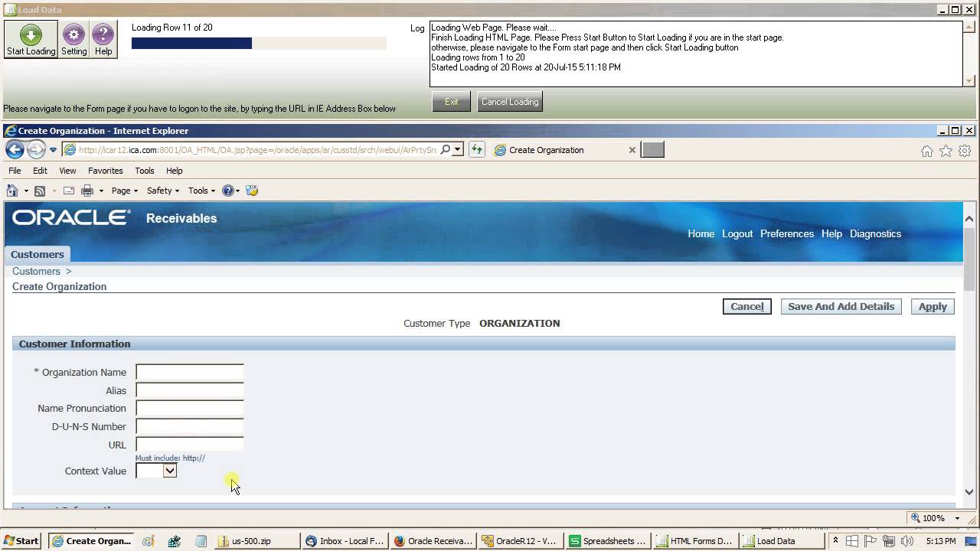Click the Cancel Loading button
The image size is (980, 551).
510,102
